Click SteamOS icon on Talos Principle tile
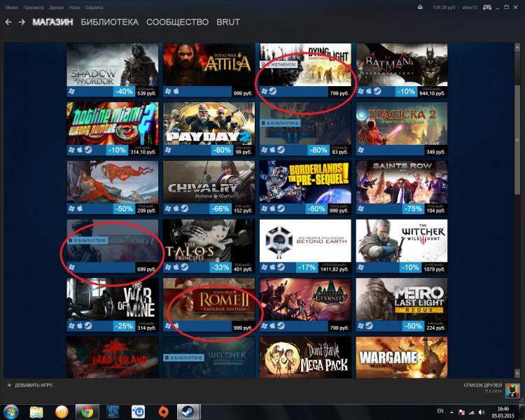525x420 pixels. pyautogui.click(x=185, y=267)
